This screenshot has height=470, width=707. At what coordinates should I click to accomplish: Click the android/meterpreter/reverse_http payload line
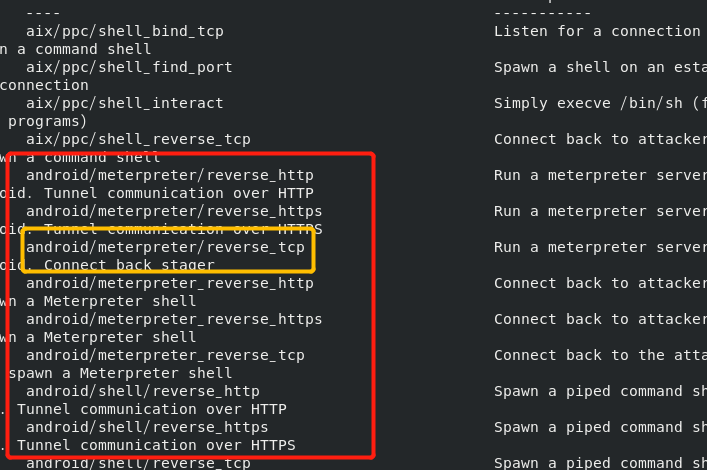[169, 175]
